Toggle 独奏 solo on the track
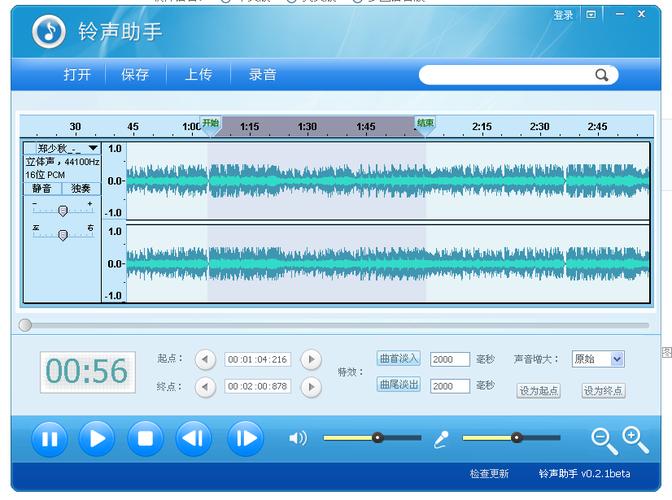Viewport: 672px width, 500px height. tap(81, 189)
